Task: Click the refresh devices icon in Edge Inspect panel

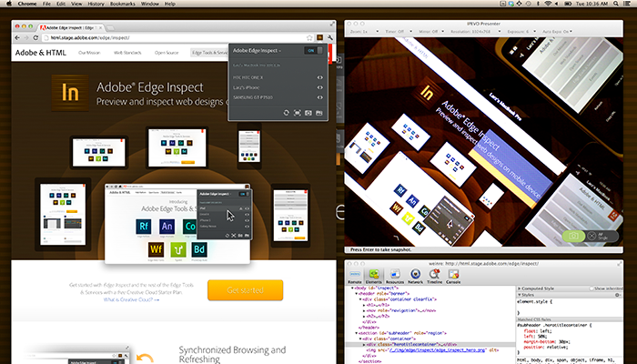Action: (286, 113)
